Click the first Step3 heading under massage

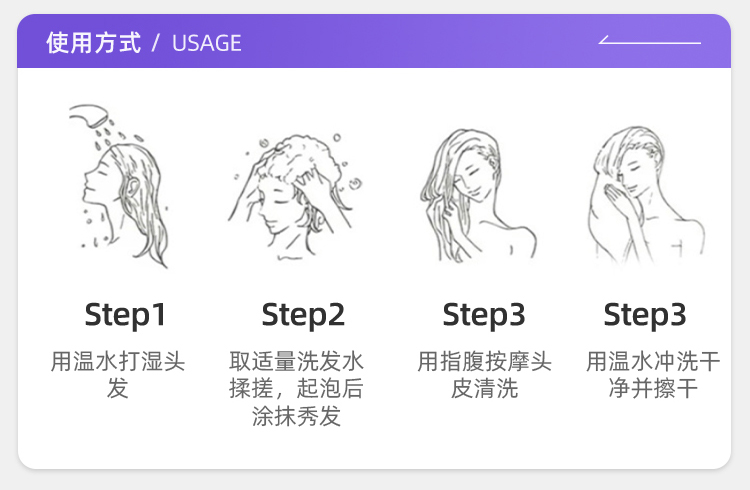(x=484, y=315)
